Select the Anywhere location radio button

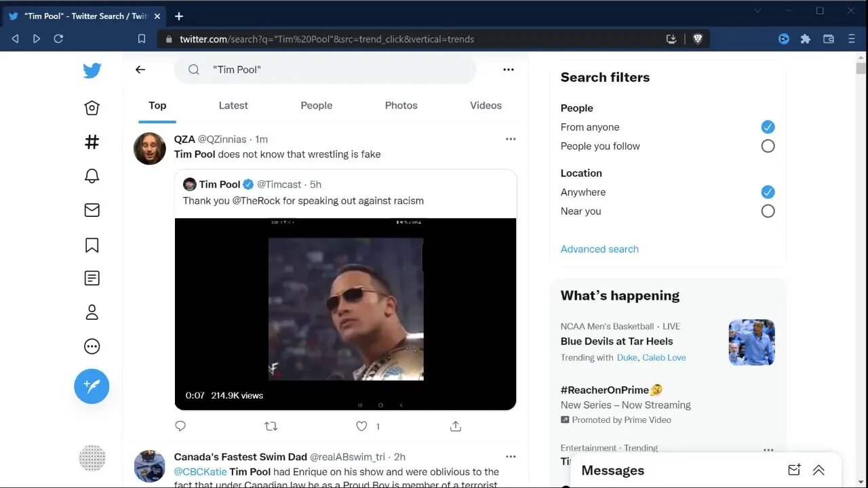pyautogui.click(x=768, y=192)
